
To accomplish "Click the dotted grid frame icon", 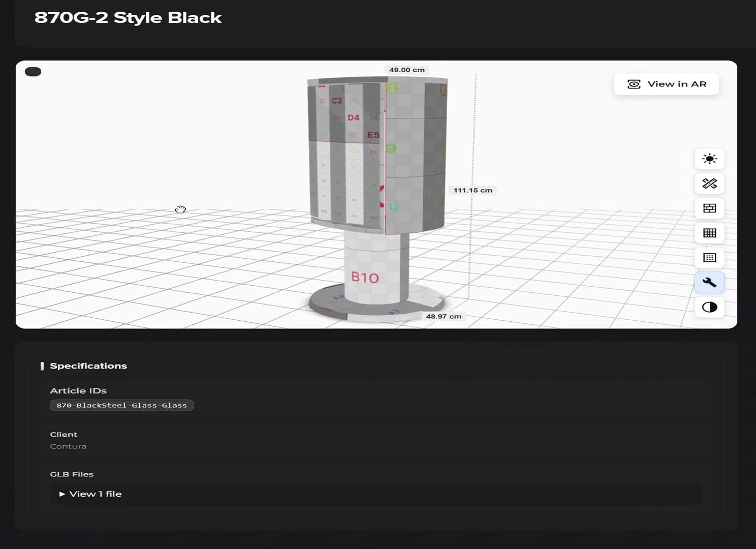I will (709, 258).
